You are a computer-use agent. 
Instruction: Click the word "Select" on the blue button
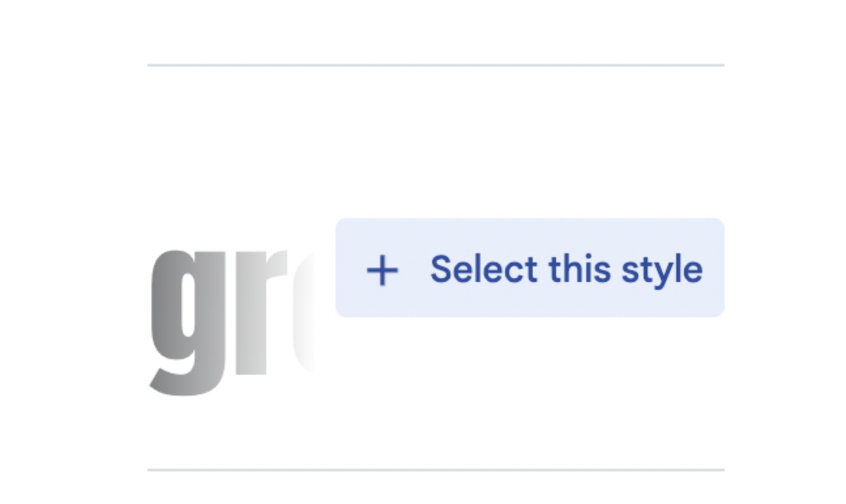pyautogui.click(x=484, y=268)
